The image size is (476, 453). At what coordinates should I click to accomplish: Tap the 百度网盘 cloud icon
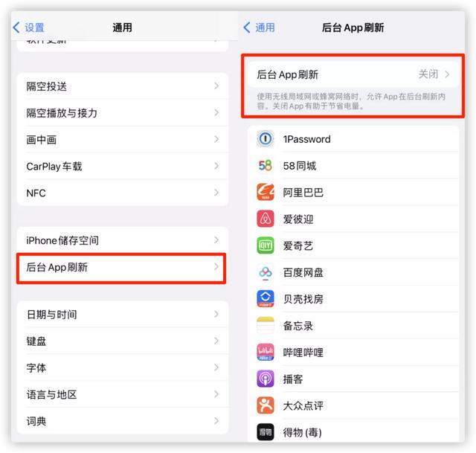(266, 272)
